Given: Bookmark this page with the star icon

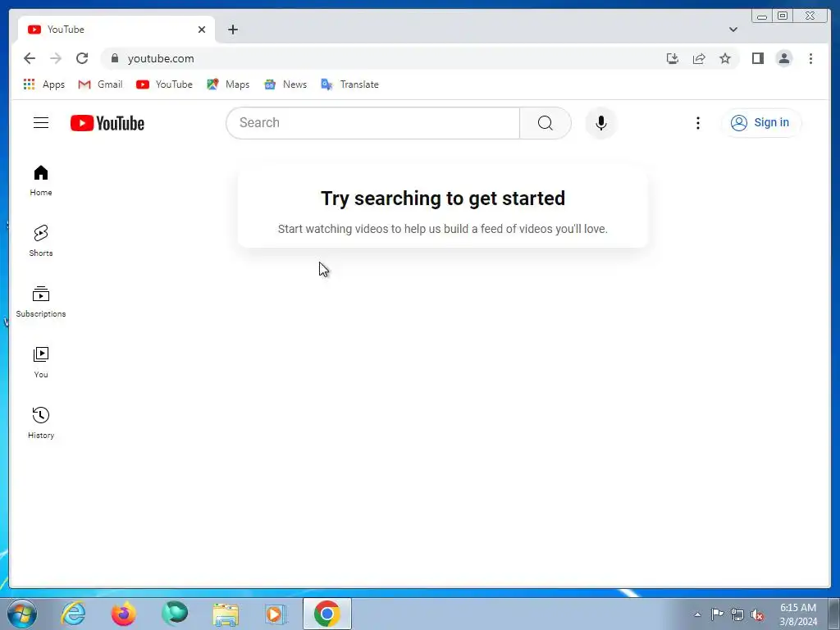Looking at the screenshot, I should [725, 58].
